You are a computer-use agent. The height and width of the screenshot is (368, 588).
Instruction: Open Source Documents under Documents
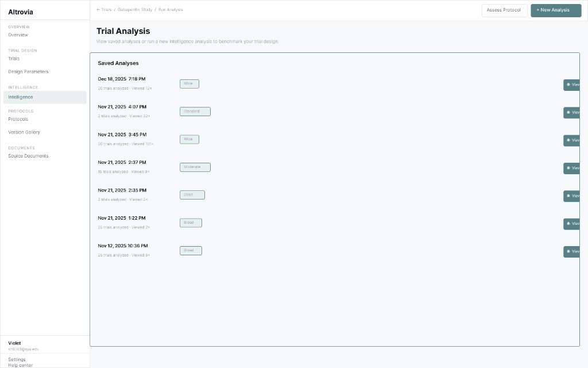point(28,155)
